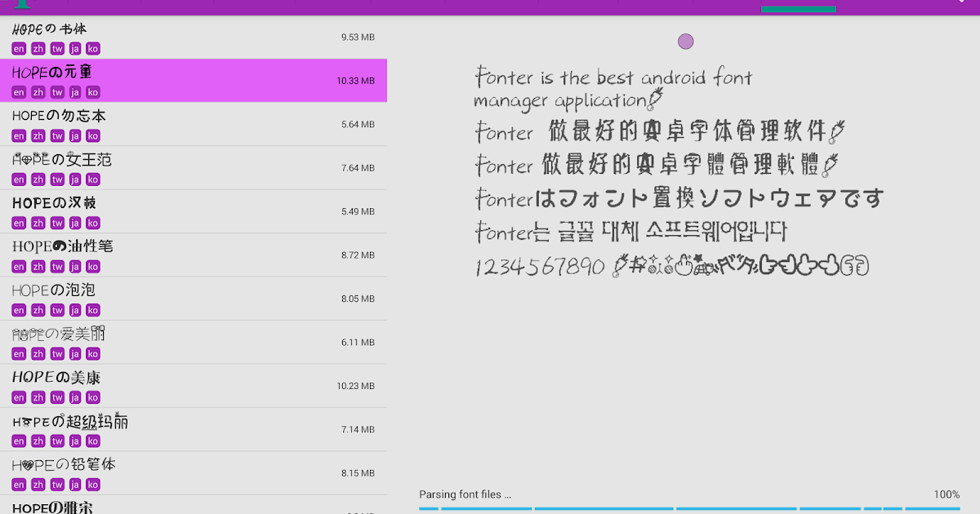Click the 10.33 MB file size

click(x=355, y=81)
